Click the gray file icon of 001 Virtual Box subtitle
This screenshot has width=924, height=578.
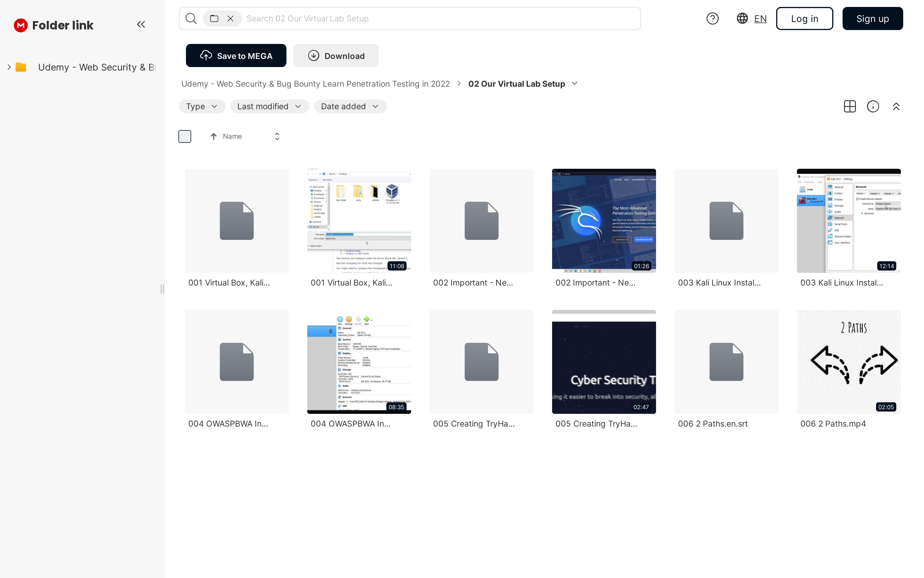237,221
